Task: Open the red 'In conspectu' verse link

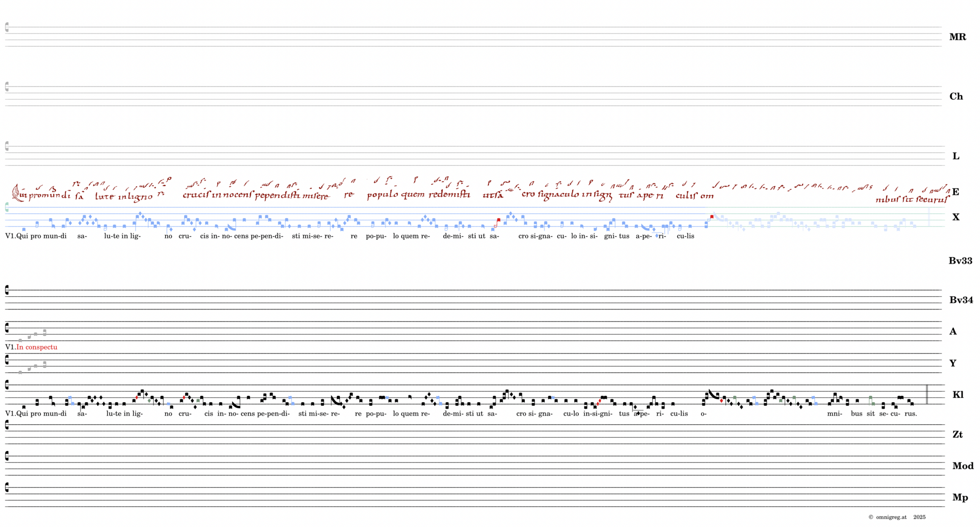Action: (37, 347)
